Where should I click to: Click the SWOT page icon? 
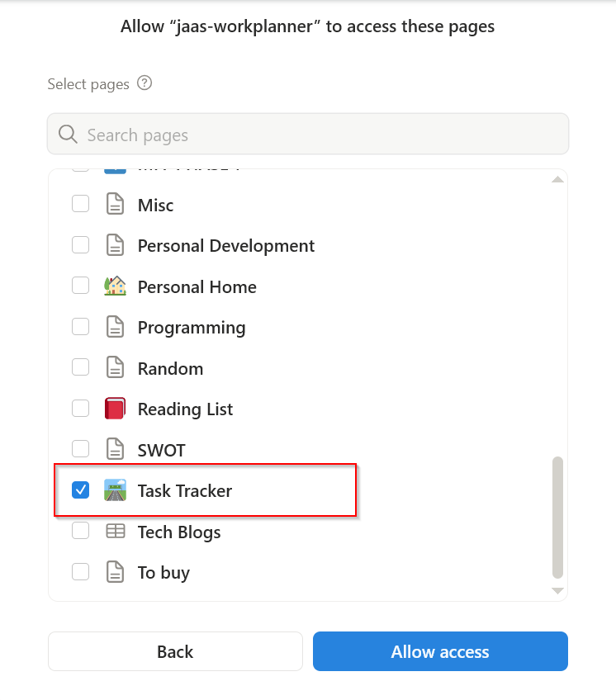116,449
